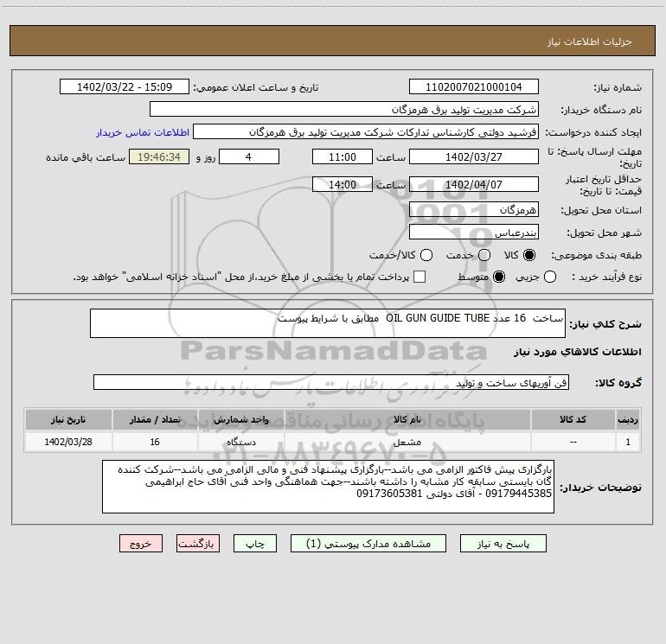Click the quantity cell 16
The width and height of the screenshot is (666, 644).
tap(155, 442)
